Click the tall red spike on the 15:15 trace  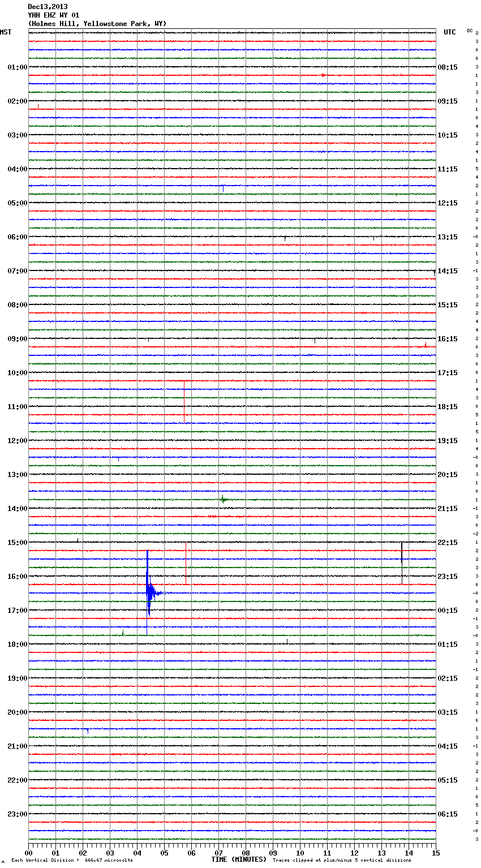[x=186, y=563]
